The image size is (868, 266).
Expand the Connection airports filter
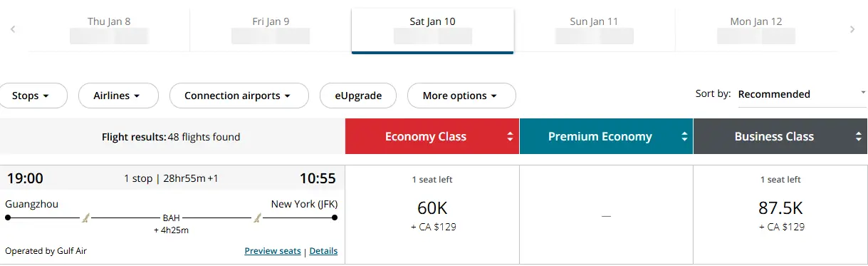point(239,96)
